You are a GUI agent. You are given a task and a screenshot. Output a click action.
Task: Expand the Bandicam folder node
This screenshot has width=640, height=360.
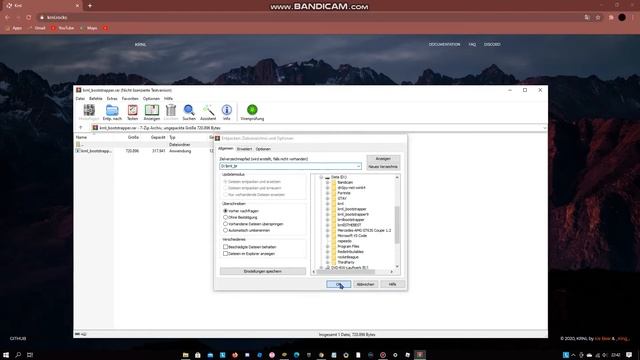[327, 182]
